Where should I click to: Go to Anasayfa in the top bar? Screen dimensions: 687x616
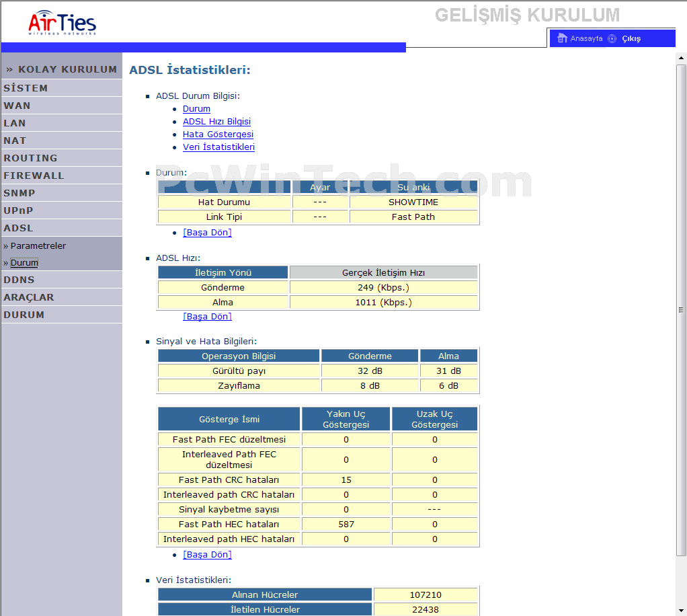[586, 38]
